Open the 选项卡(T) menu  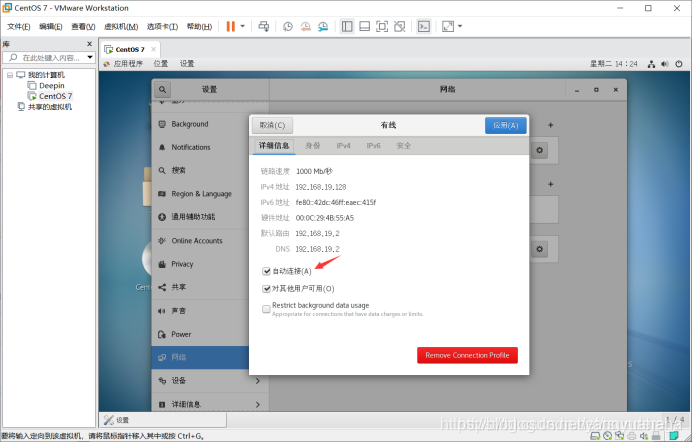point(162,27)
